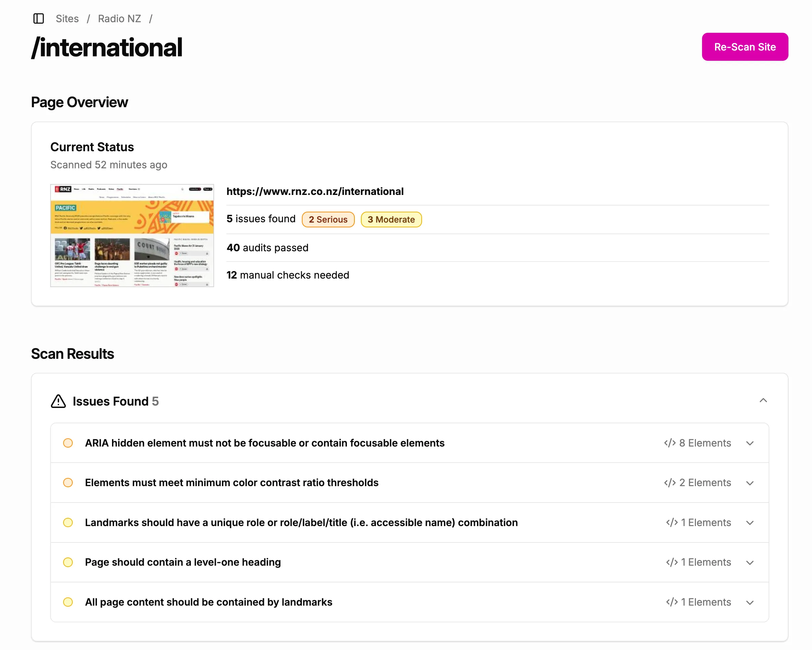The image size is (812, 650).
Task: Open the sidebar panel icon at top left
Action: tap(39, 18)
